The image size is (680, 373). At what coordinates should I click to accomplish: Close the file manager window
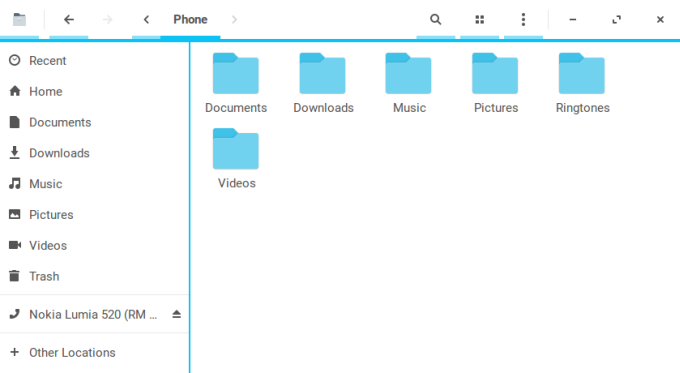pyautogui.click(x=660, y=20)
